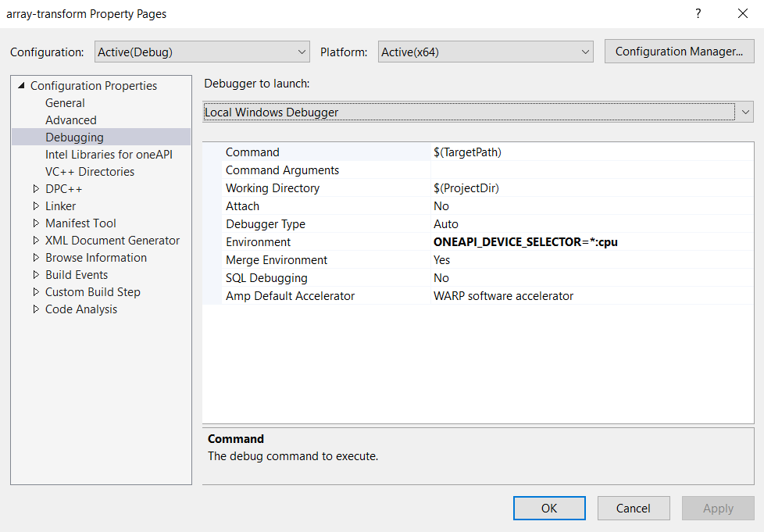Expand the Linker settings node

click(x=36, y=205)
